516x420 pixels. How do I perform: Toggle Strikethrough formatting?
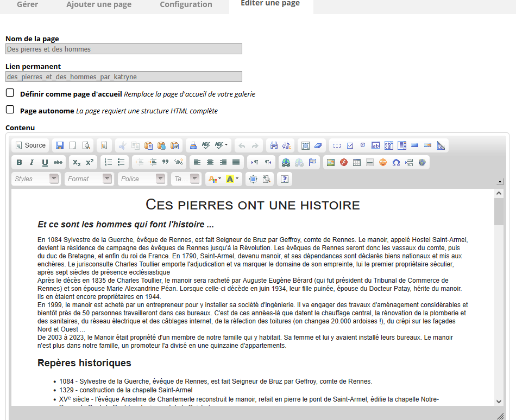(x=58, y=162)
